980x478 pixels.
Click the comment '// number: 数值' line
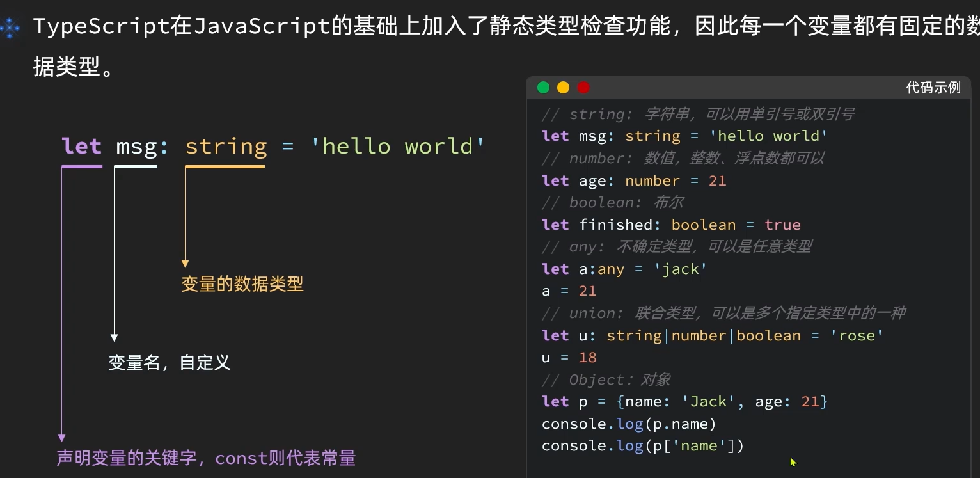pos(683,158)
